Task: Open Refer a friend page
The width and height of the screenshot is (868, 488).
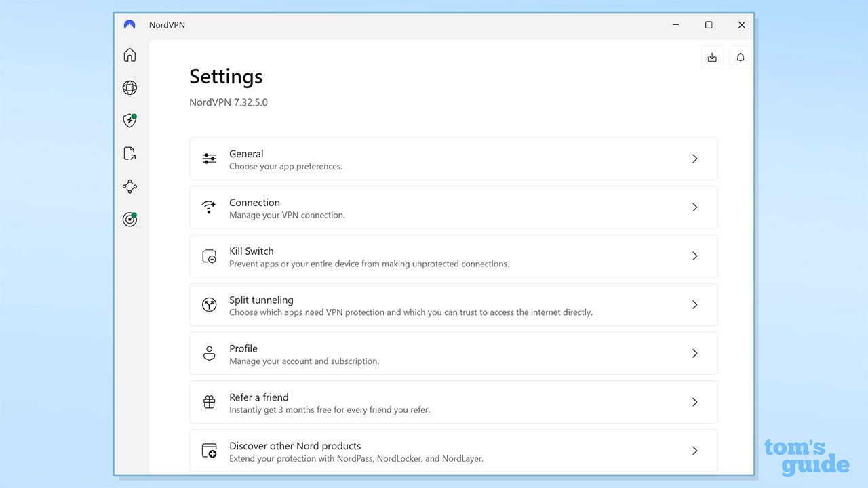Action: (x=453, y=402)
